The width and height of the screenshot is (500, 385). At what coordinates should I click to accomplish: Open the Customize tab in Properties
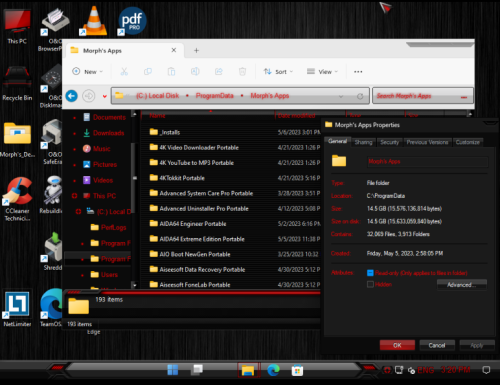[468, 142]
